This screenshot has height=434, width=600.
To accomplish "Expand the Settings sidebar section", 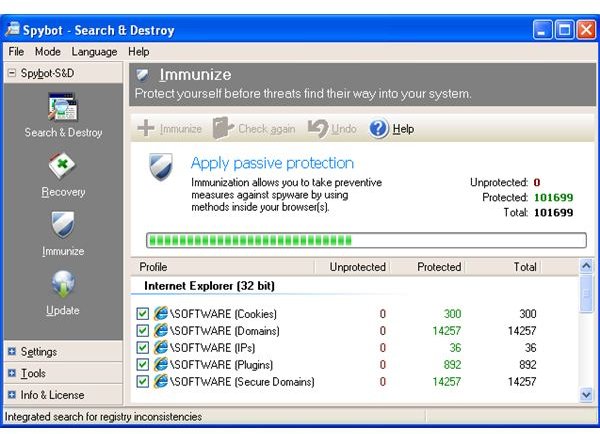I will coord(12,351).
